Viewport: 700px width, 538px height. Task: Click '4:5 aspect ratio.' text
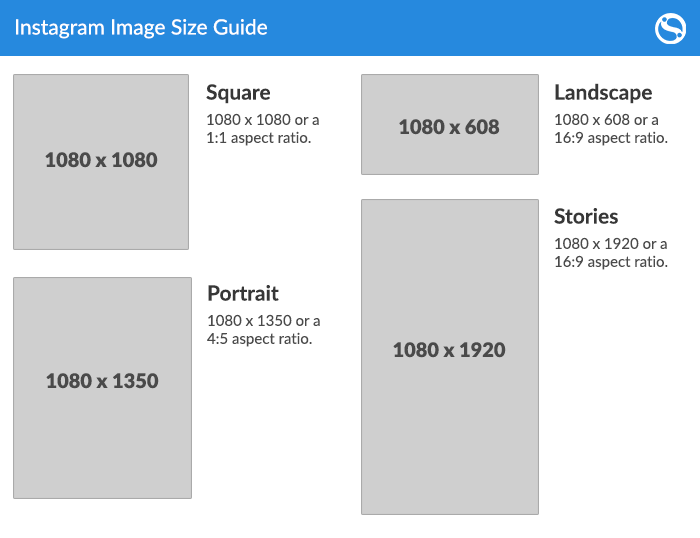[259, 338]
